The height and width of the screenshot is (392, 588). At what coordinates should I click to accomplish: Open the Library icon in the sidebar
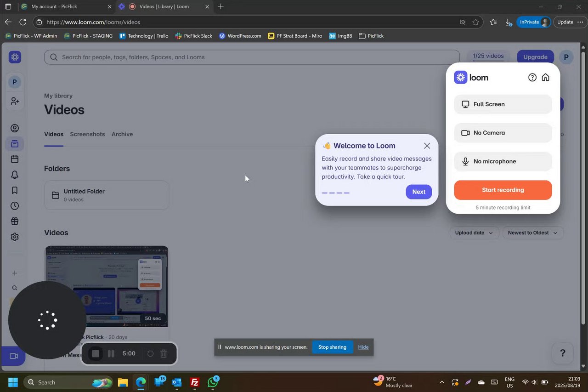tap(15, 144)
